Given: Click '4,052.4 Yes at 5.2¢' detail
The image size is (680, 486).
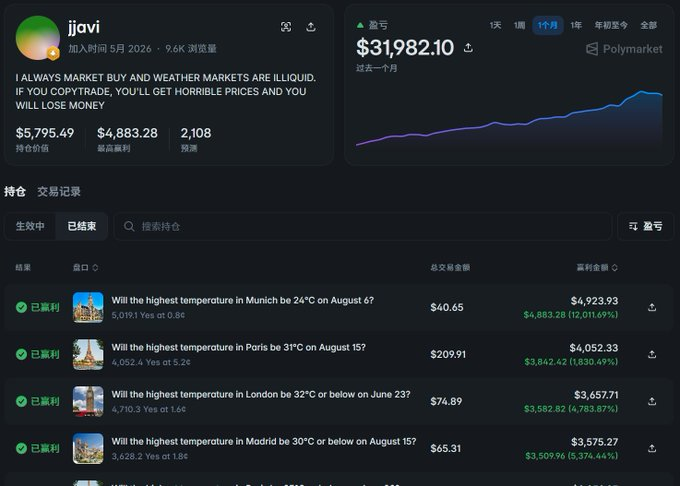Looking at the screenshot, I should click(x=151, y=362).
